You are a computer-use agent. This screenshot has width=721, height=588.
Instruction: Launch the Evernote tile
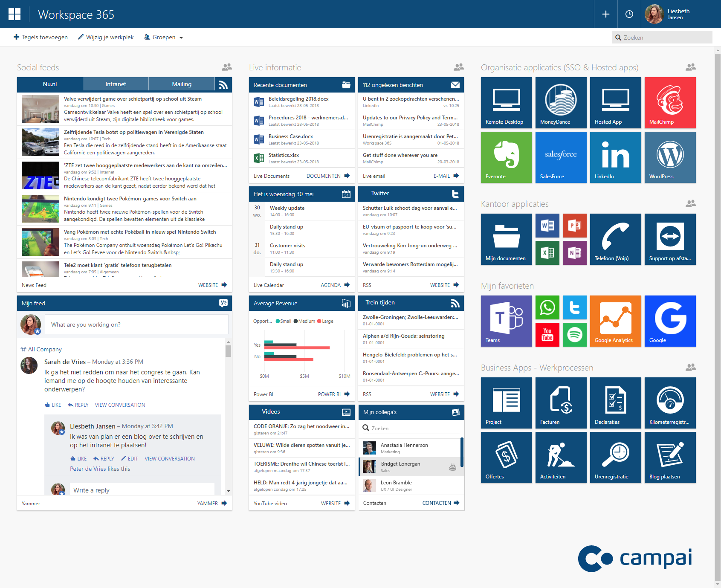tap(506, 157)
